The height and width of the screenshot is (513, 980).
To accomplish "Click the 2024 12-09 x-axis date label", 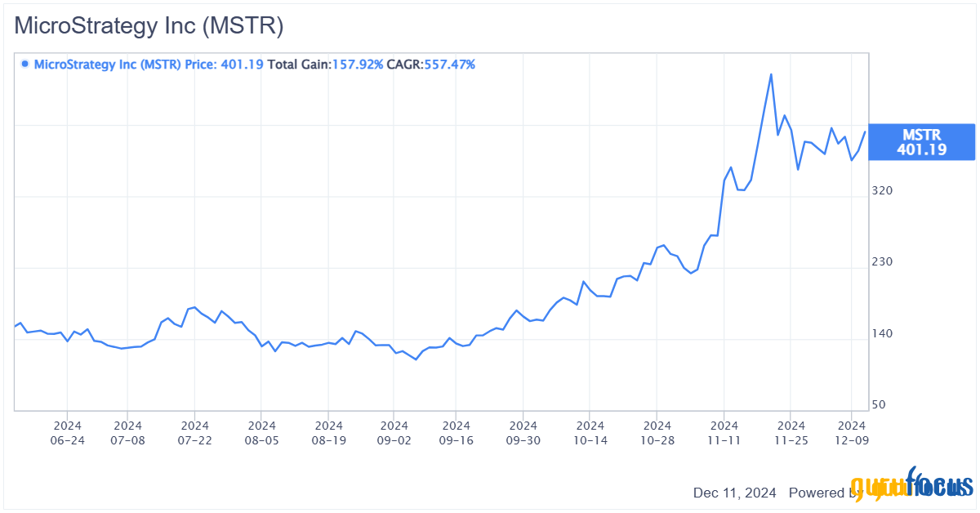I will 852,432.
